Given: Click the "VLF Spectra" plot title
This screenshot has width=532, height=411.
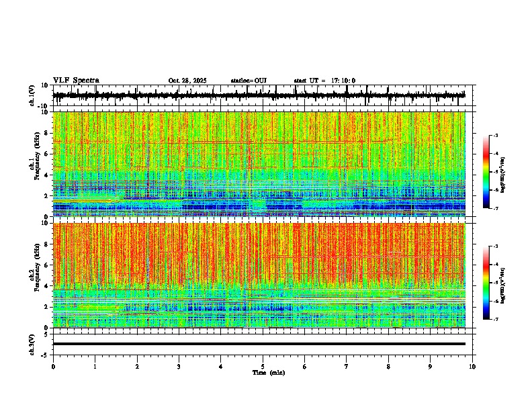Looking at the screenshot, I should pyautogui.click(x=76, y=81).
